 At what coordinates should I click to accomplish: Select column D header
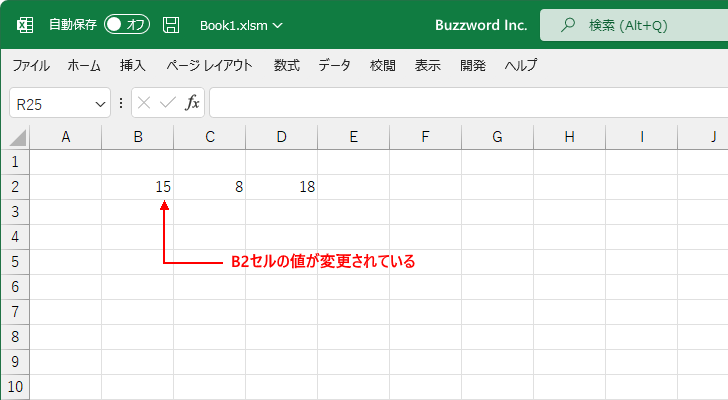tap(282, 137)
